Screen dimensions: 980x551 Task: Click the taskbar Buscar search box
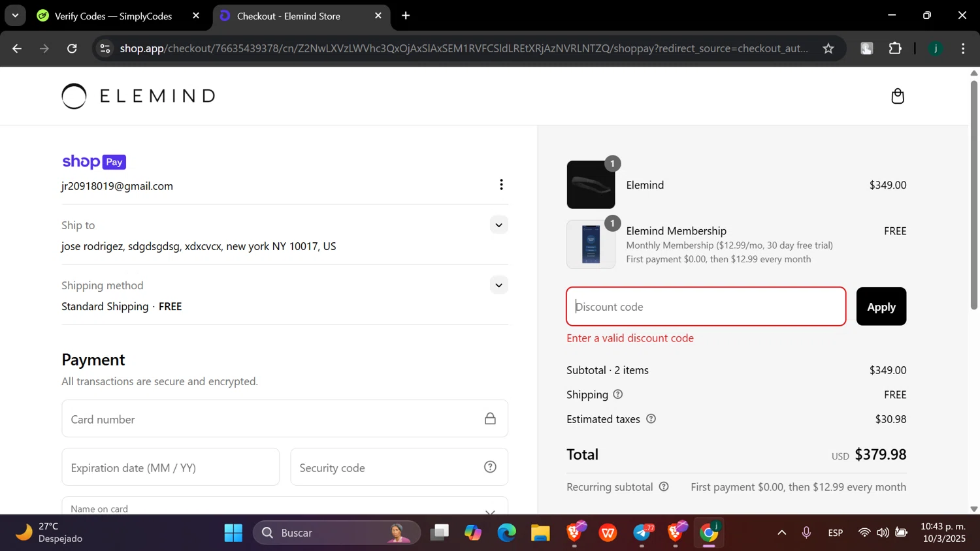336,533
